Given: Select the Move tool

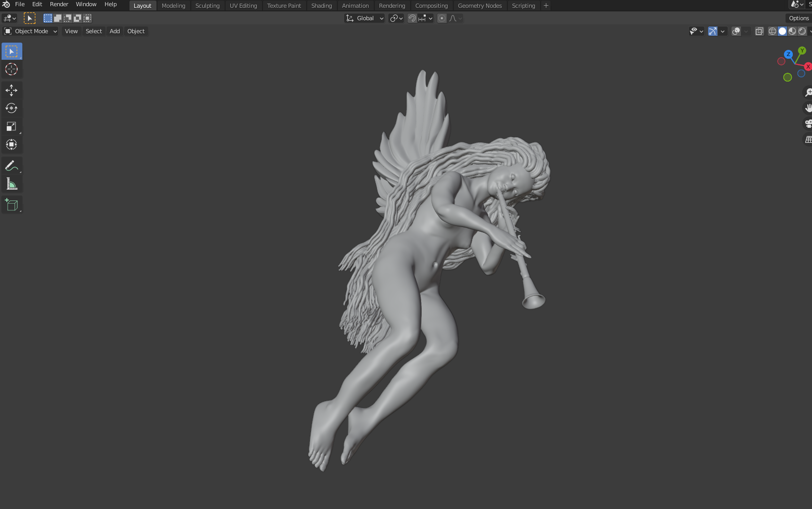Looking at the screenshot, I should pyautogui.click(x=11, y=90).
